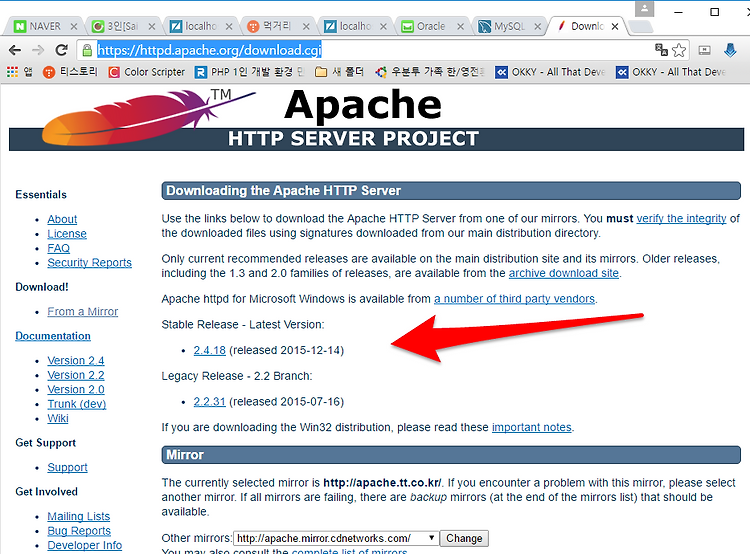
Task: Open the archive download site link
Action: click(563, 273)
